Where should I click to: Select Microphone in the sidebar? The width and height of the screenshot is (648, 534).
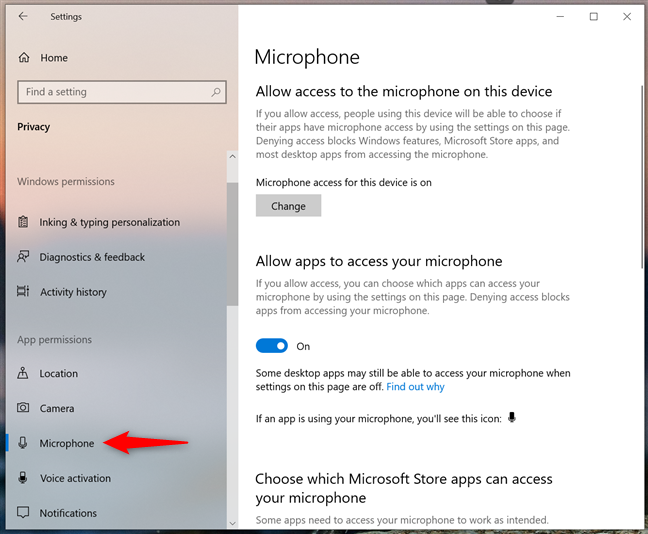67,443
